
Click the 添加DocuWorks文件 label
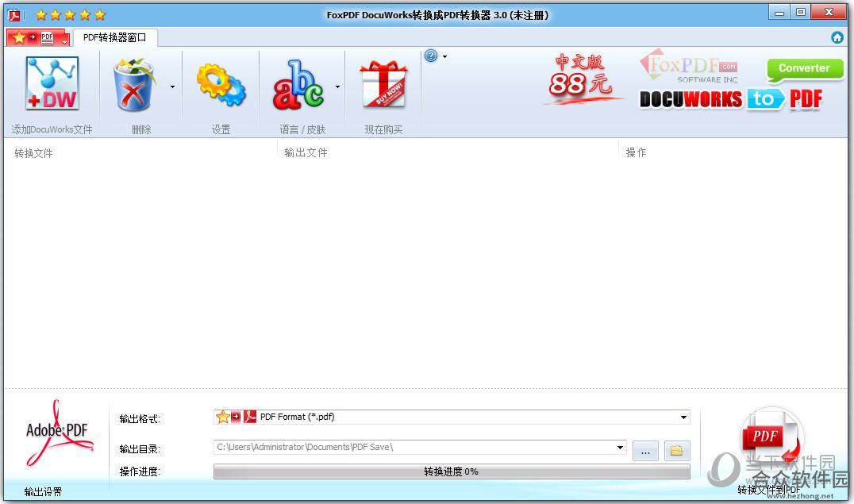click(52, 129)
